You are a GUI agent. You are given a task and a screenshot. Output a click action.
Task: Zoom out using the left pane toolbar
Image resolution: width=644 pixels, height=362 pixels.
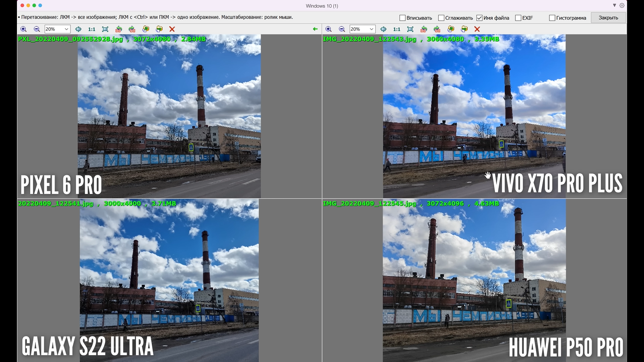(x=37, y=29)
